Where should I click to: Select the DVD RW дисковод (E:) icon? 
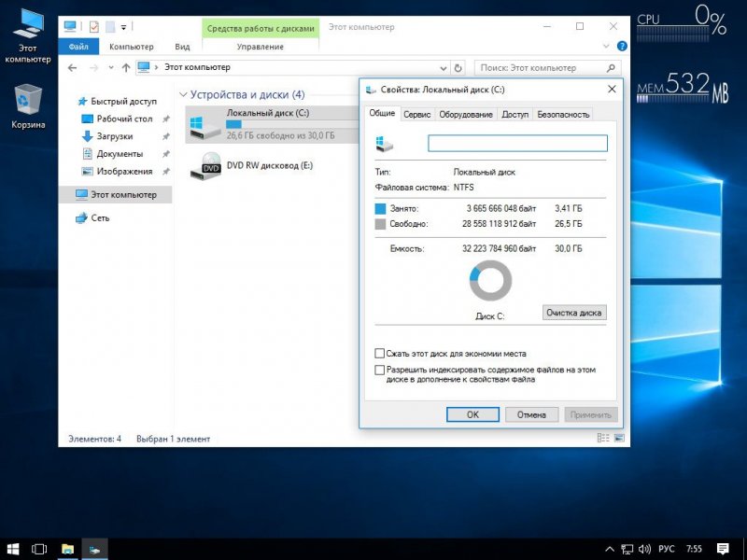point(205,166)
